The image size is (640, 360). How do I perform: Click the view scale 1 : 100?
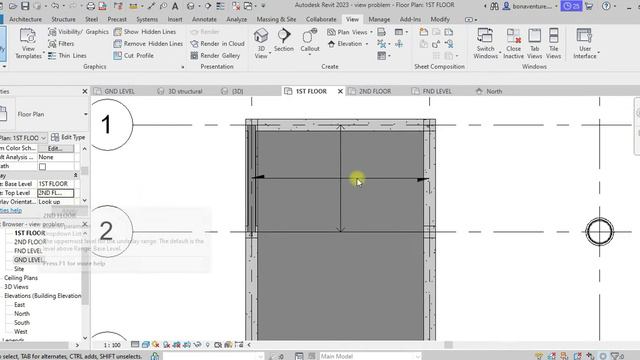point(112,345)
